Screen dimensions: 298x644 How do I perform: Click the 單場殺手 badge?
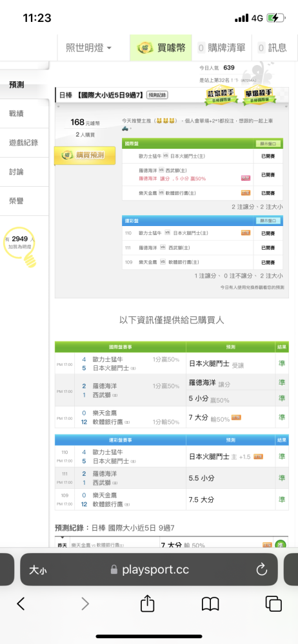tap(260, 96)
